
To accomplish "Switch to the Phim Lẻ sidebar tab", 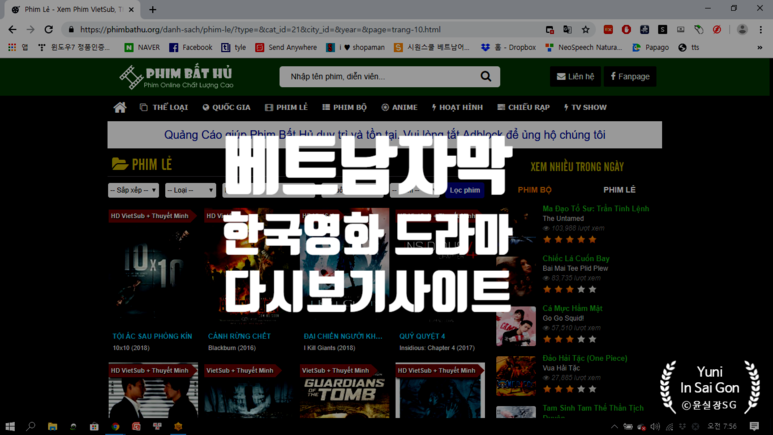I will tap(619, 190).
